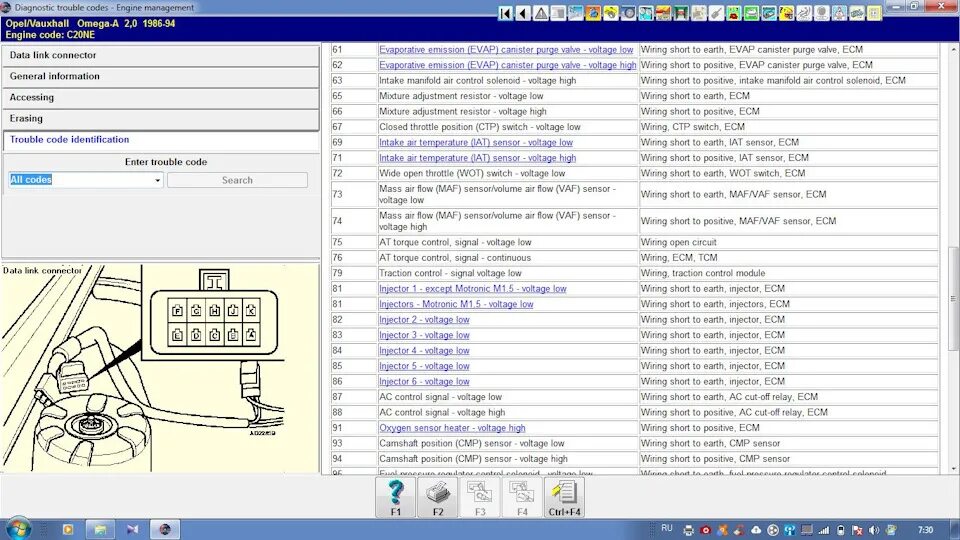Select 'Wiring, traction control module' cell
Screen dimensions: 960x540
coord(789,273)
